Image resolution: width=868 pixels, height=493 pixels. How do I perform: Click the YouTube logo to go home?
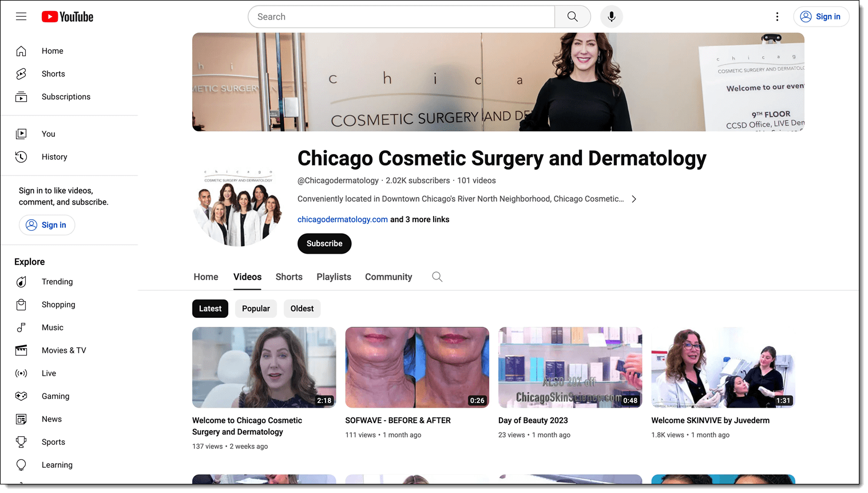point(67,17)
